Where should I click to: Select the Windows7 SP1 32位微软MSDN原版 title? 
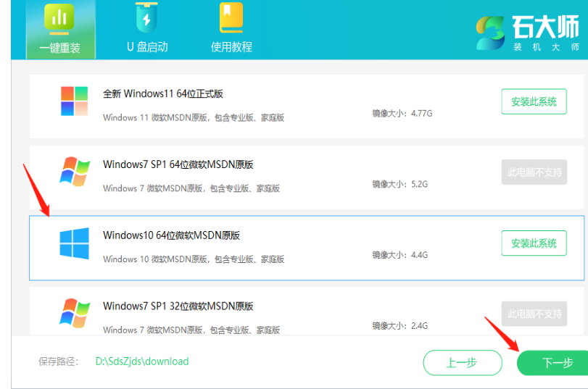click(x=178, y=306)
